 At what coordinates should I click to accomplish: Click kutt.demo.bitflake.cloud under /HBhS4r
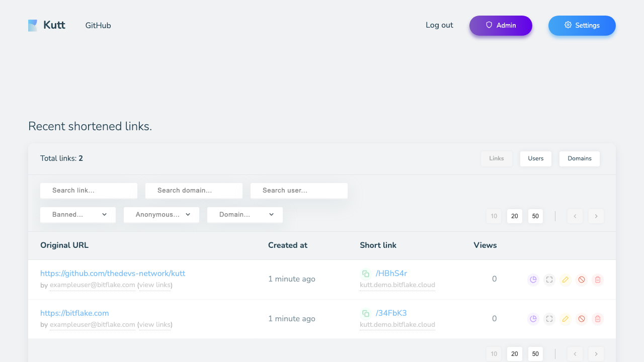pos(397,285)
